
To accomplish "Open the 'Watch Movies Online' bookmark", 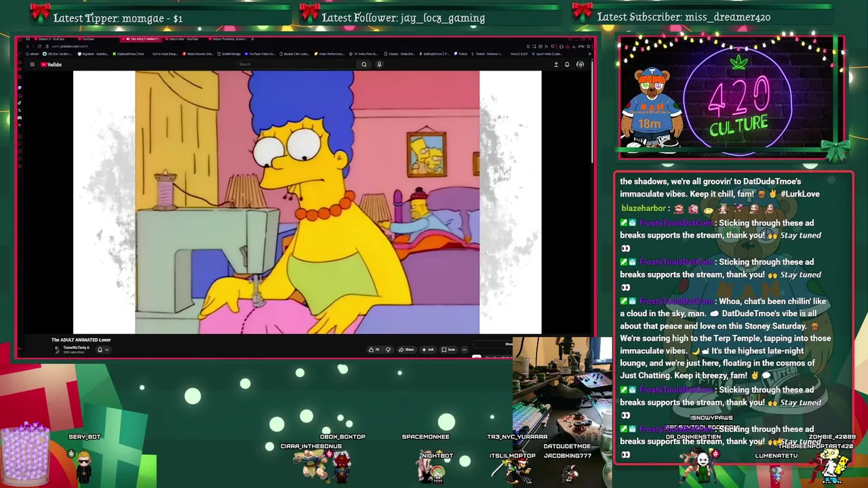I will (199, 54).
